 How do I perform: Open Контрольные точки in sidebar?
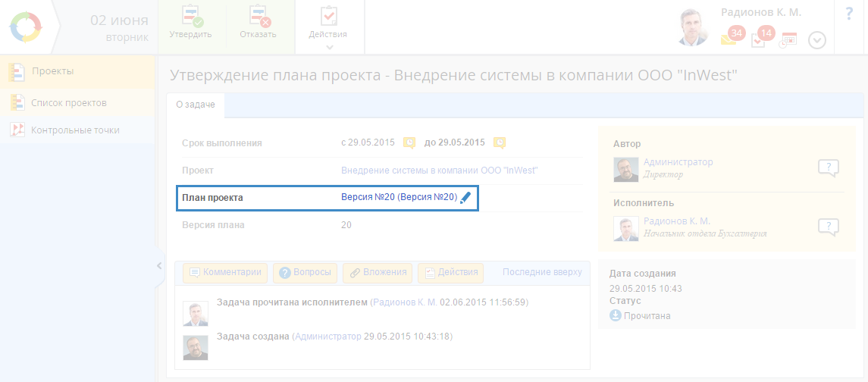point(74,130)
